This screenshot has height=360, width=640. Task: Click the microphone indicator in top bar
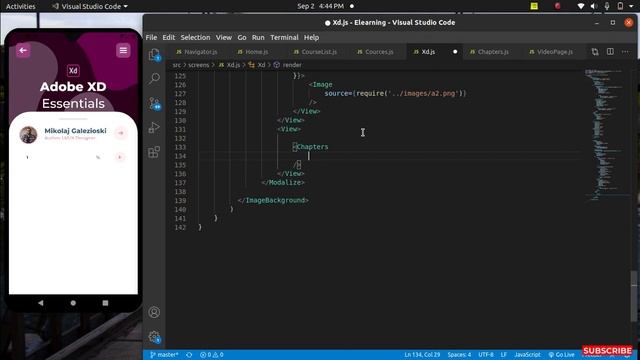[x=607, y=6]
